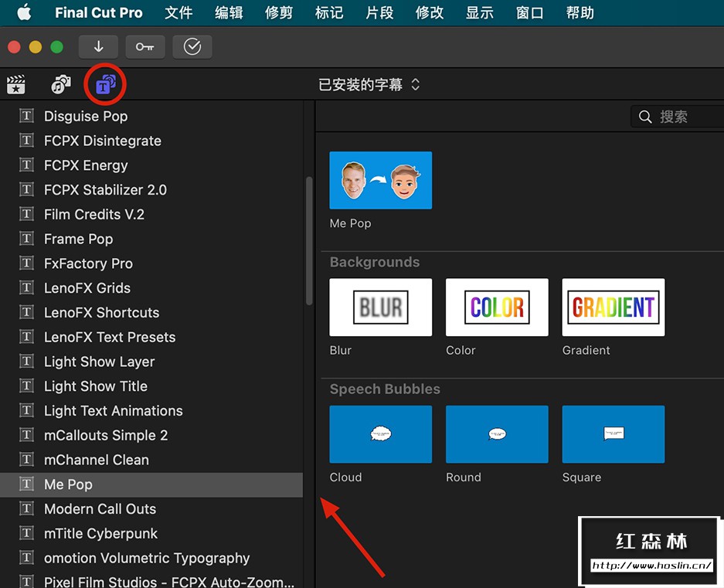This screenshot has height=588, width=724.
Task: Click the Speech Bubbles section header
Action: tap(385, 389)
